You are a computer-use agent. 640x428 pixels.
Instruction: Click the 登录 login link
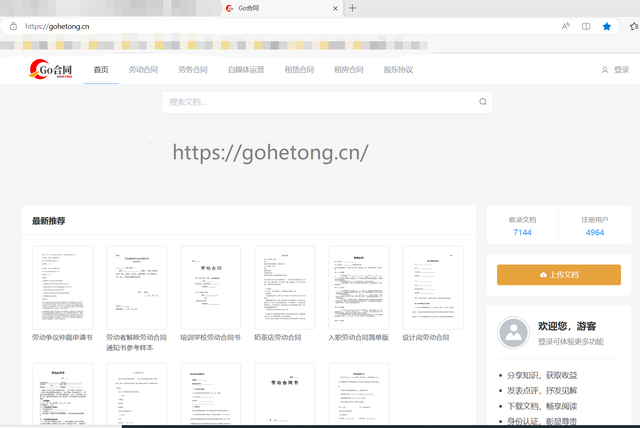615,70
